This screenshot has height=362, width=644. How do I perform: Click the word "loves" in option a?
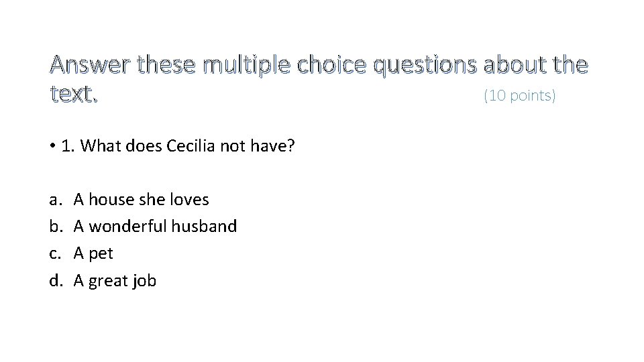189,199
